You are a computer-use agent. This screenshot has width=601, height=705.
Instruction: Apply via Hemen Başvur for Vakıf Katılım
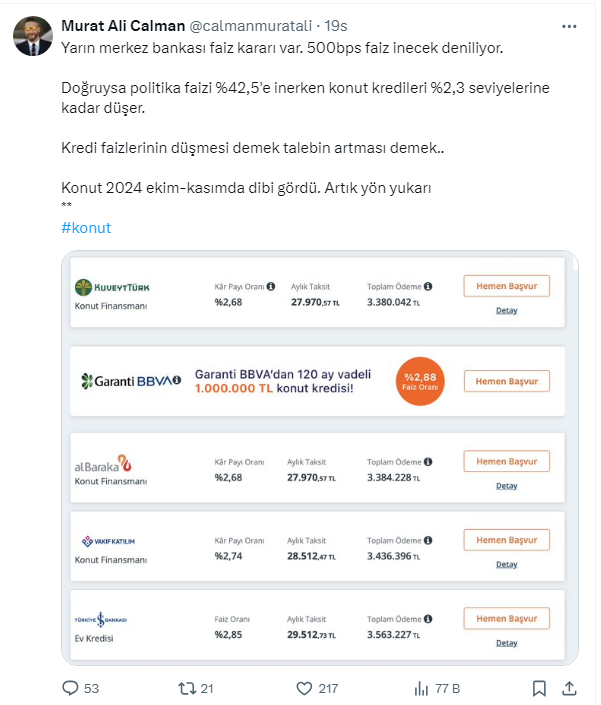pyautogui.click(x=506, y=540)
